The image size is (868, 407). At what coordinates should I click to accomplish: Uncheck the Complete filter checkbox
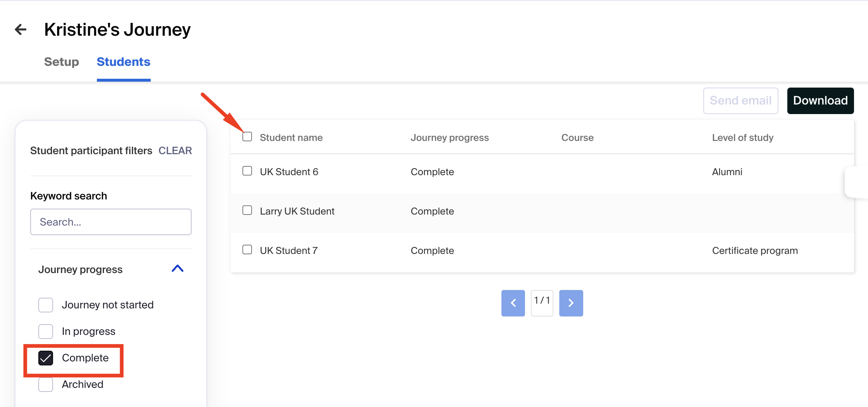pos(46,358)
